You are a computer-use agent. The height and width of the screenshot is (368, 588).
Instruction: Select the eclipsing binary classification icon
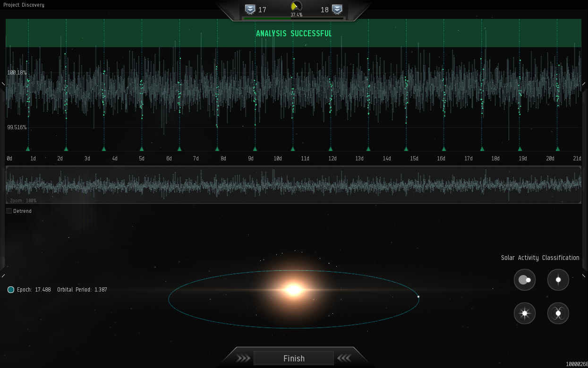(x=525, y=280)
